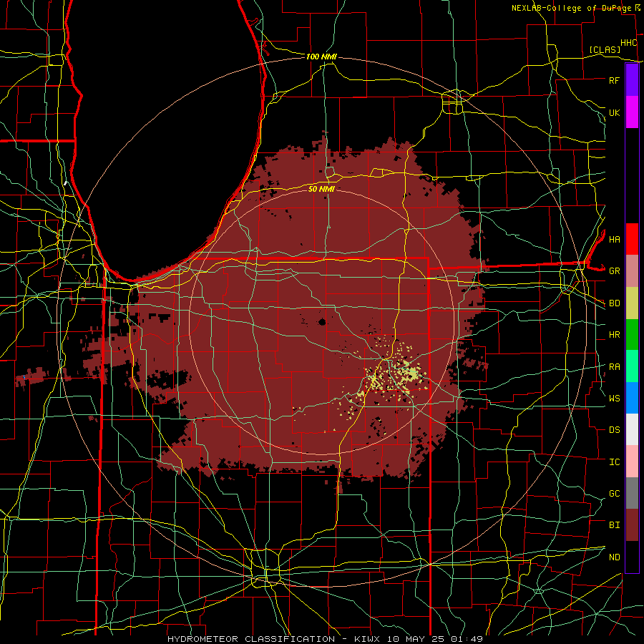Click the 50 NMI range ring label
This screenshot has height=644, width=644.
coord(321,189)
